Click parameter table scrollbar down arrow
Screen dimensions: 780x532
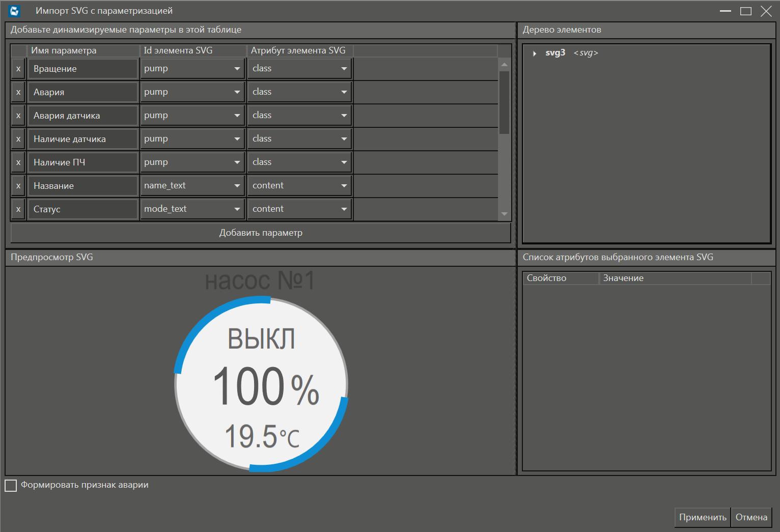505,214
